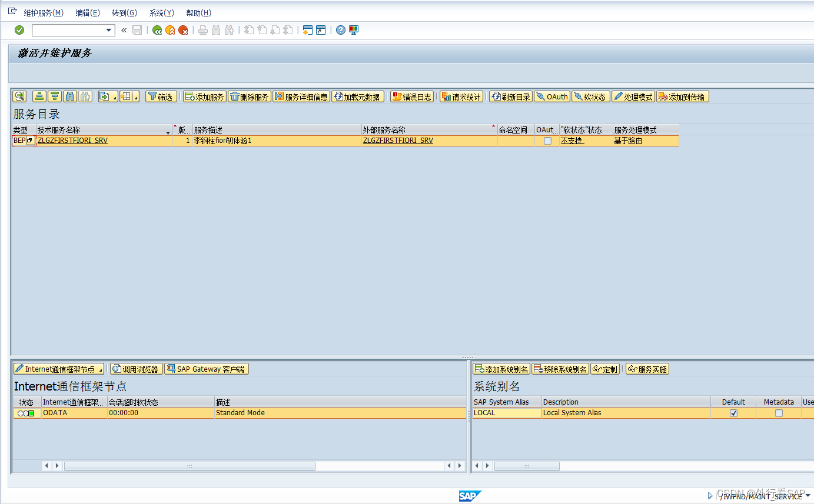
Task: Open the command field dropdown arrow
Action: coord(109,30)
